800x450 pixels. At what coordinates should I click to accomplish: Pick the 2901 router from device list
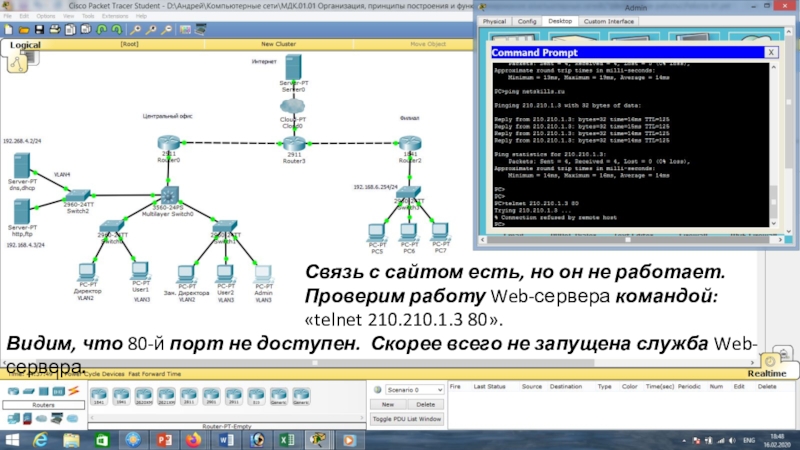tap(211, 396)
